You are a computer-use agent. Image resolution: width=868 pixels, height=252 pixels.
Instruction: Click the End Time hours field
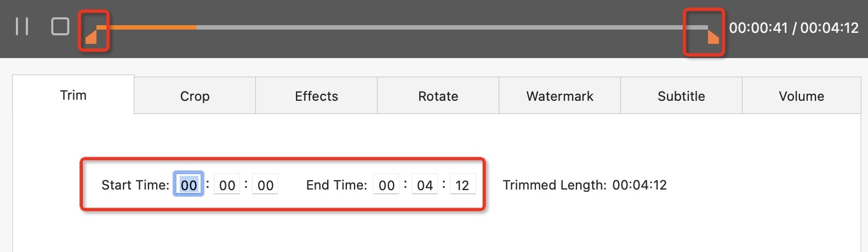point(386,185)
